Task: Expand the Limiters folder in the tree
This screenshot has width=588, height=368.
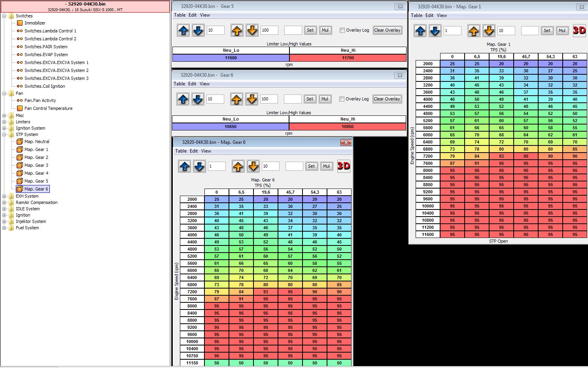Action: (4, 122)
